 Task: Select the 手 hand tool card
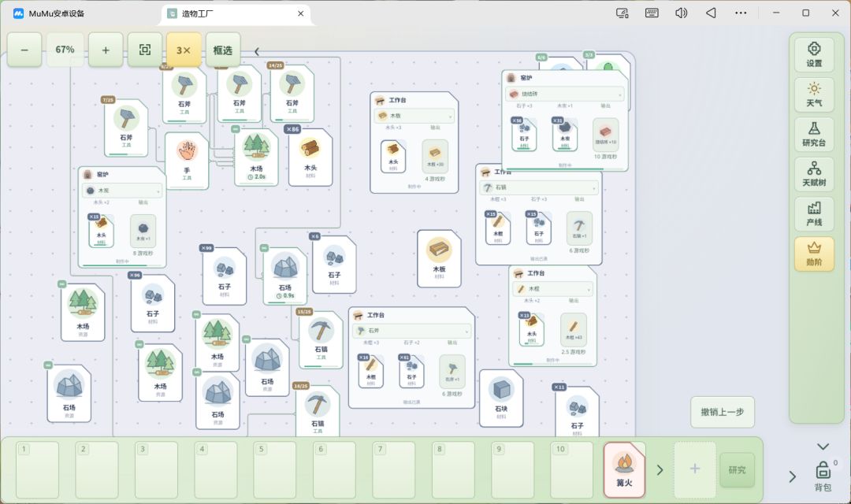[187, 161]
